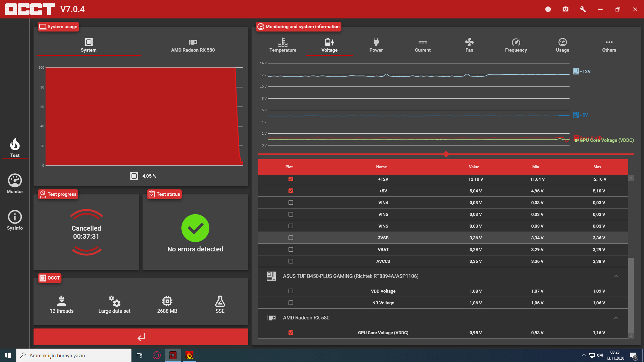Screen dimensions: 644x362
Task: Check the AVCC3 plot checkbox
Action: tap(291, 261)
